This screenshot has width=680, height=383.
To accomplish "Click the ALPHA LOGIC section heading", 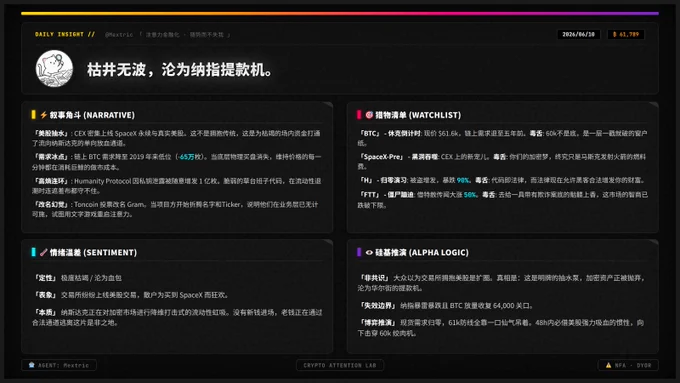I will point(422,252).
